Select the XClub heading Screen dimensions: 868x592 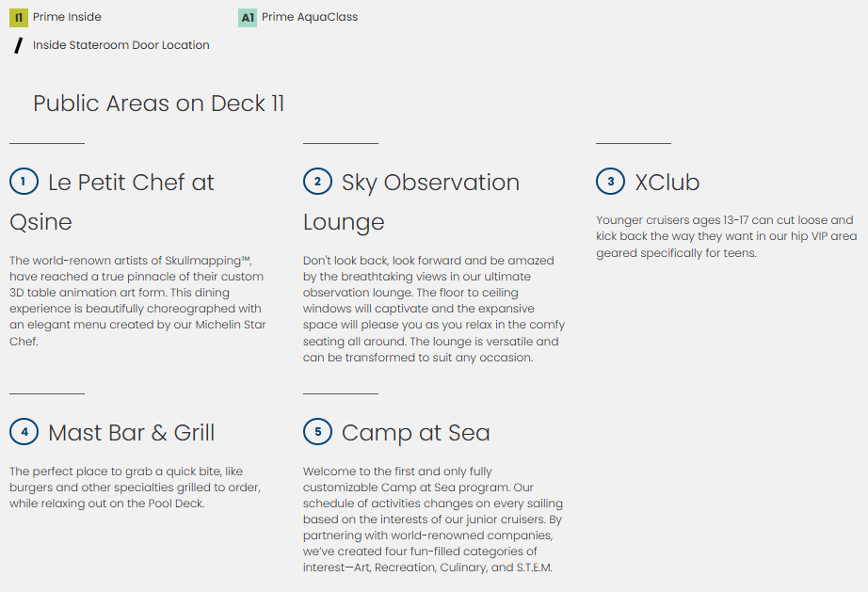[667, 183]
